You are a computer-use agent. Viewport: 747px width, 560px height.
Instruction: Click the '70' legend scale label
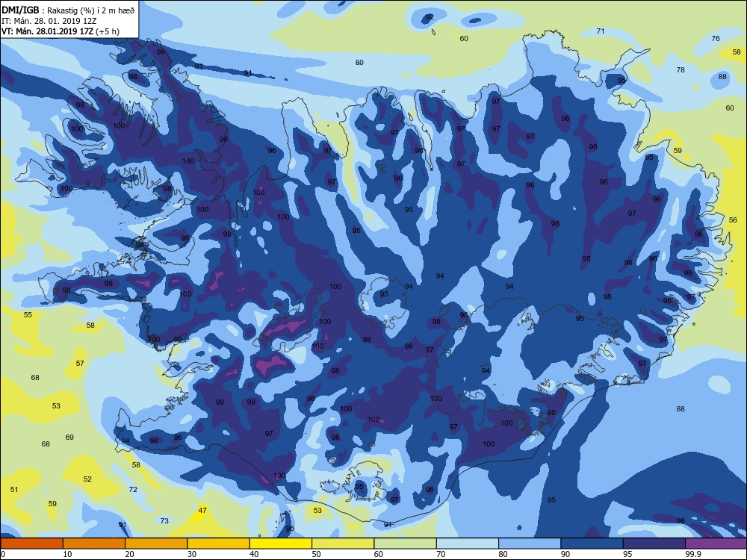click(441, 554)
